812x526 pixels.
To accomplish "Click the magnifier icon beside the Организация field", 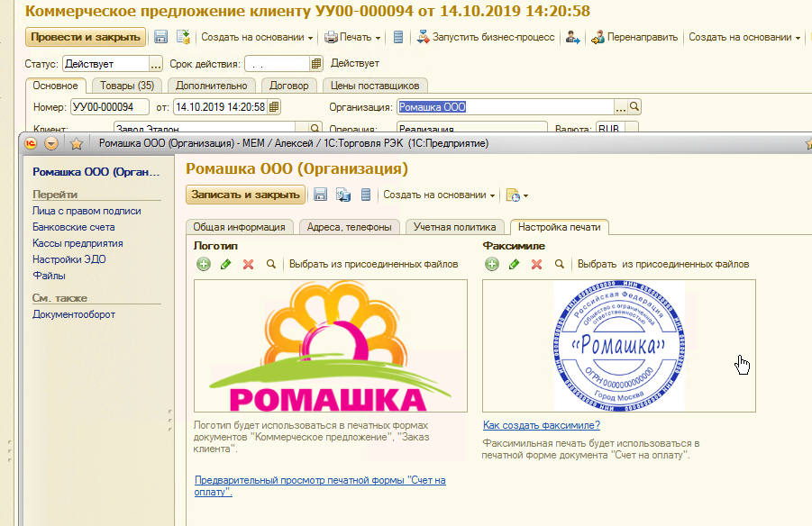I will click(x=634, y=106).
